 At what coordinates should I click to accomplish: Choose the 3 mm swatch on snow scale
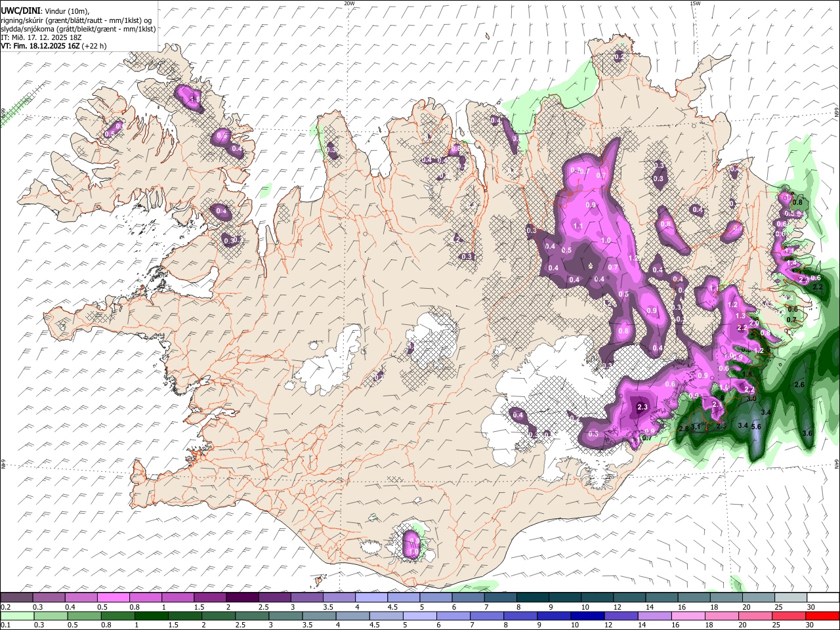coord(306,597)
